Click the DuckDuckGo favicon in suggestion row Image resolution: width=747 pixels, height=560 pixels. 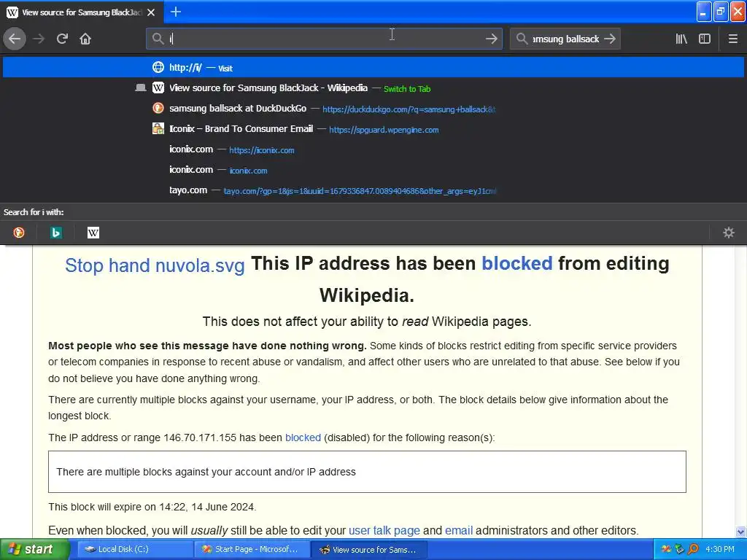point(158,108)
